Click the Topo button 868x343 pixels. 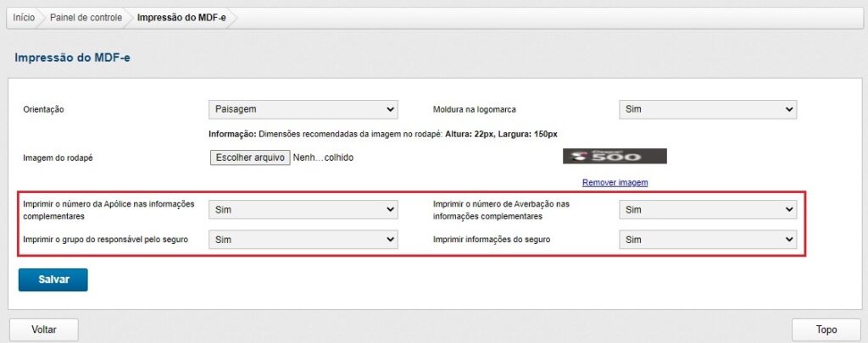coord(826,329)
